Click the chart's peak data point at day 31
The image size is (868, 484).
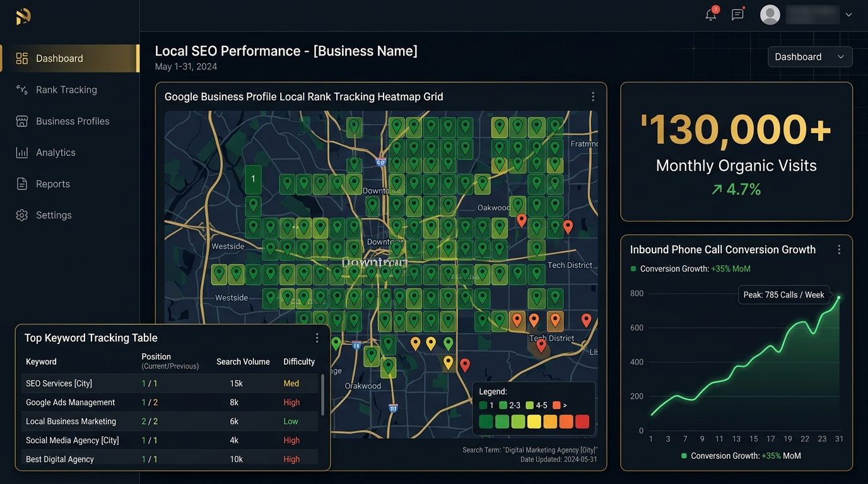pos(839,297)
